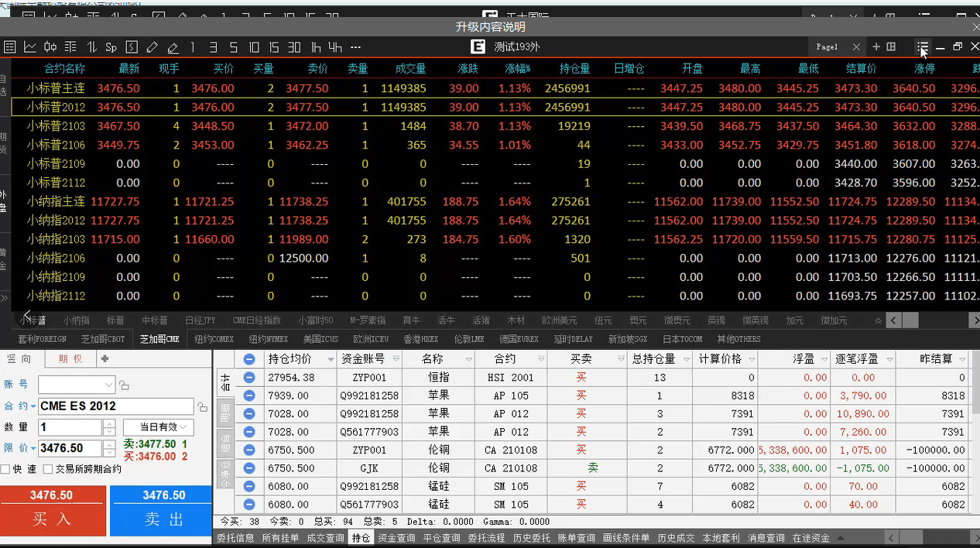Screen dimensions: 980x548
Task: Collapse the 苹果 AP 105 row minus icon
Action: coord(249,396)
